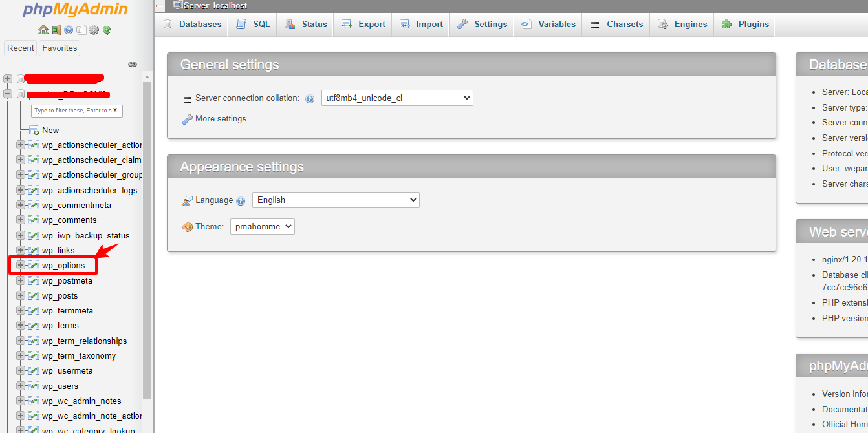Click the phpMyAdmin logo
Viewport: 868px width, 433px height.
[75, 10]
